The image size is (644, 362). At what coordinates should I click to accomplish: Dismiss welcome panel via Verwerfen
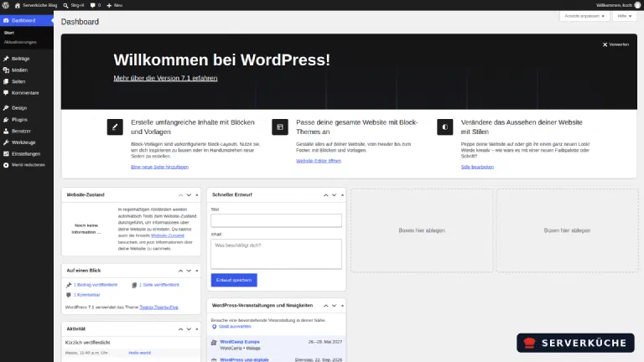pyautogui.click(x=615, y=44)
